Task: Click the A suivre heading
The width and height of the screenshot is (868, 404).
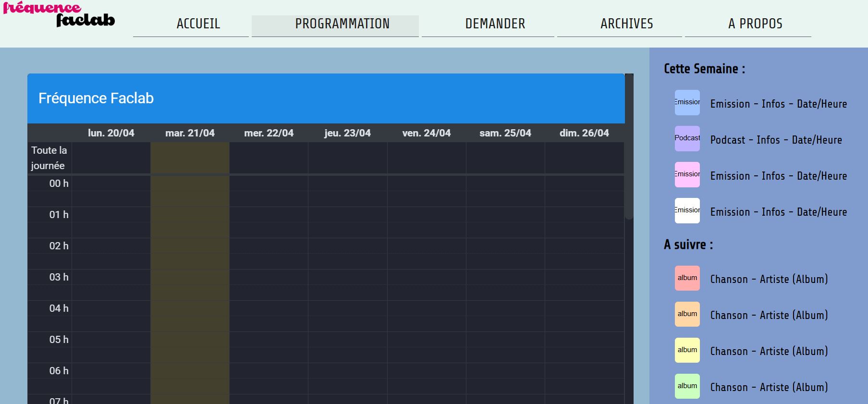Action: point(688,245)
